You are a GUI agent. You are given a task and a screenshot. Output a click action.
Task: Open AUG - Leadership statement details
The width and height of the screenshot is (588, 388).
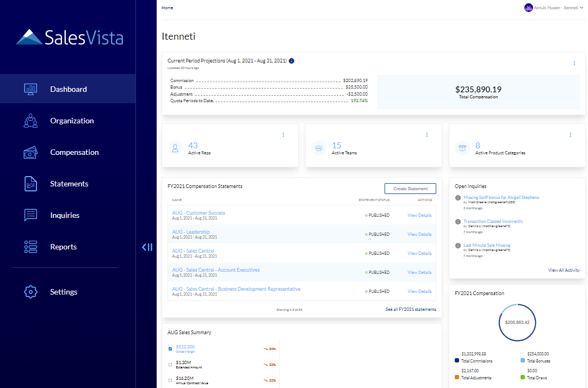[x=190, y=231]
